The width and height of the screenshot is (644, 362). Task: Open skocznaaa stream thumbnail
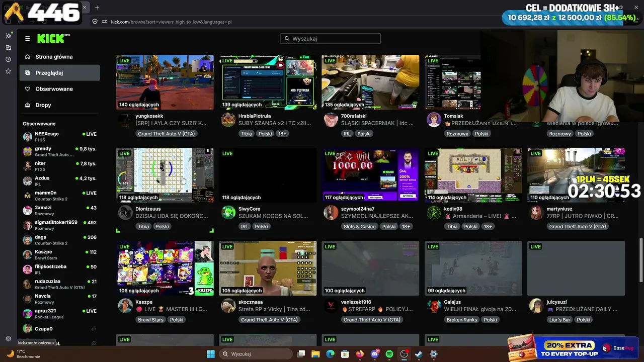(268, 268)
